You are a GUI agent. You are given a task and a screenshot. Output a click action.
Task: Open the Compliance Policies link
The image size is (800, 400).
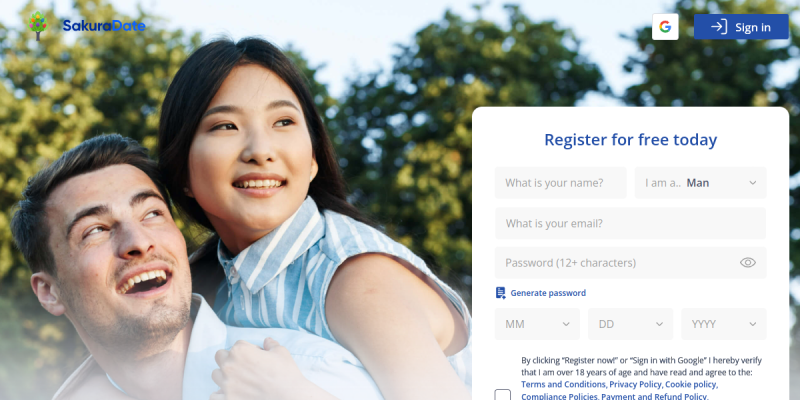[x=559, y=396]
